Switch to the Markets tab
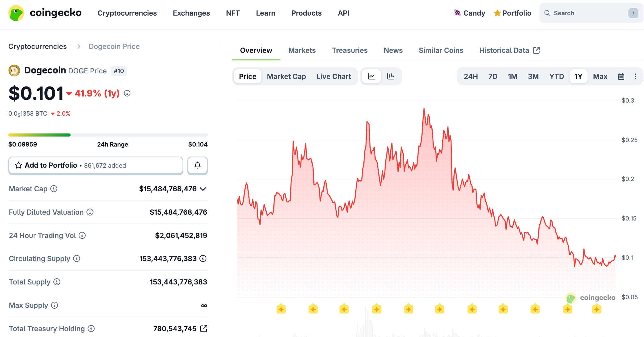 [x=302, y=50]
